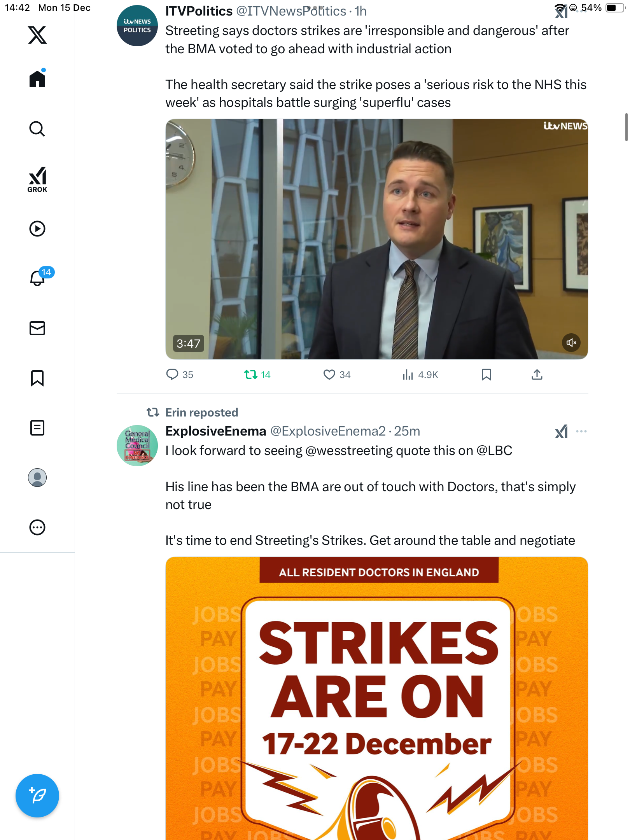Open Lists icon in sidebar
The height and width of the screenshot is (840, 630).
tap(37, 428)
